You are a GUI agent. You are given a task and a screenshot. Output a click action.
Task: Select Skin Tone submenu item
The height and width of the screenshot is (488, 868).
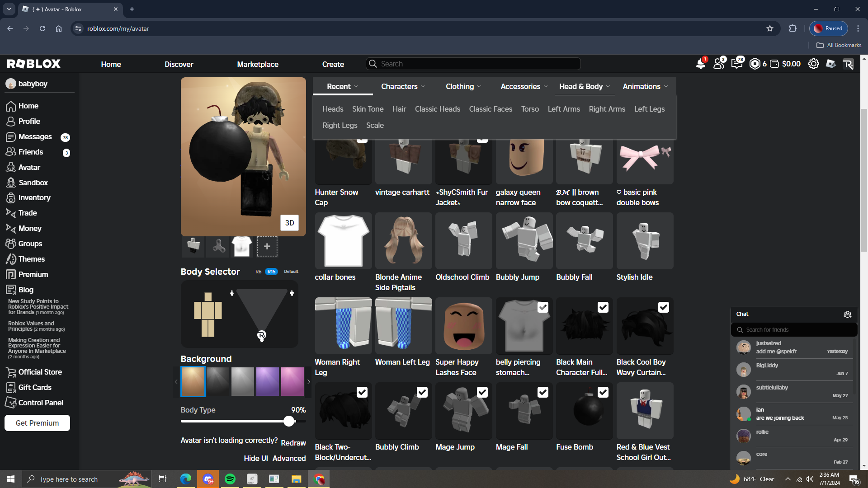coord(368,109)
